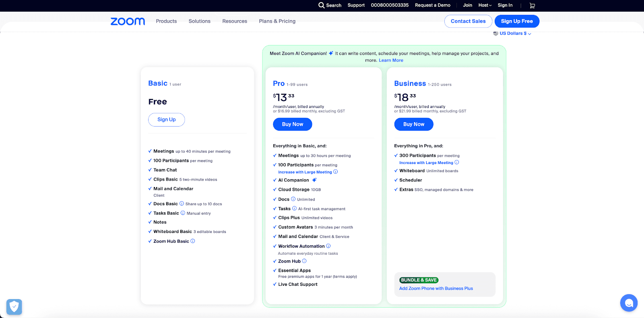This screenshot has height=318, width=644.
Task: Click Clips Basic 5 two-minute videos
Action: coord(185,179)
